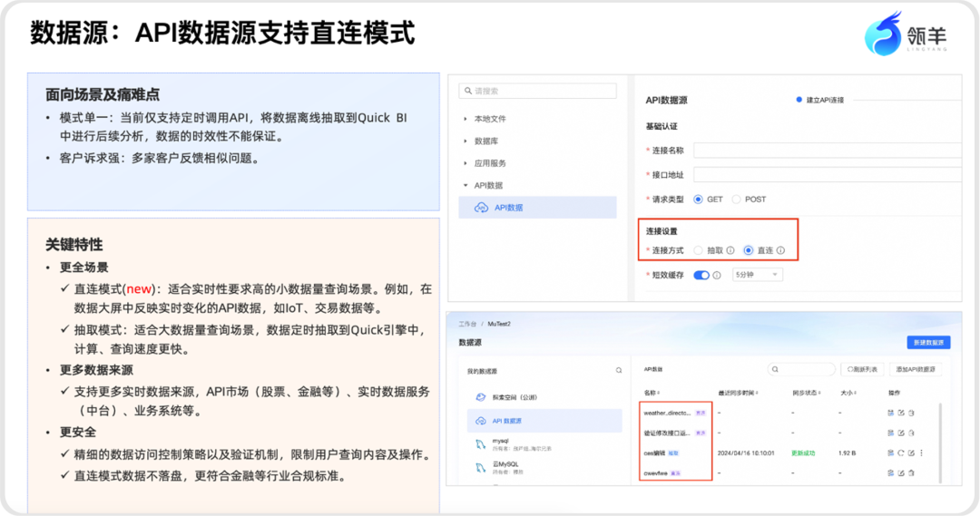Image resolution: width=980 pixels, height=516 pixels.
Task: Click the mysql database dolphin icon
Action: [x=481, y=444]
